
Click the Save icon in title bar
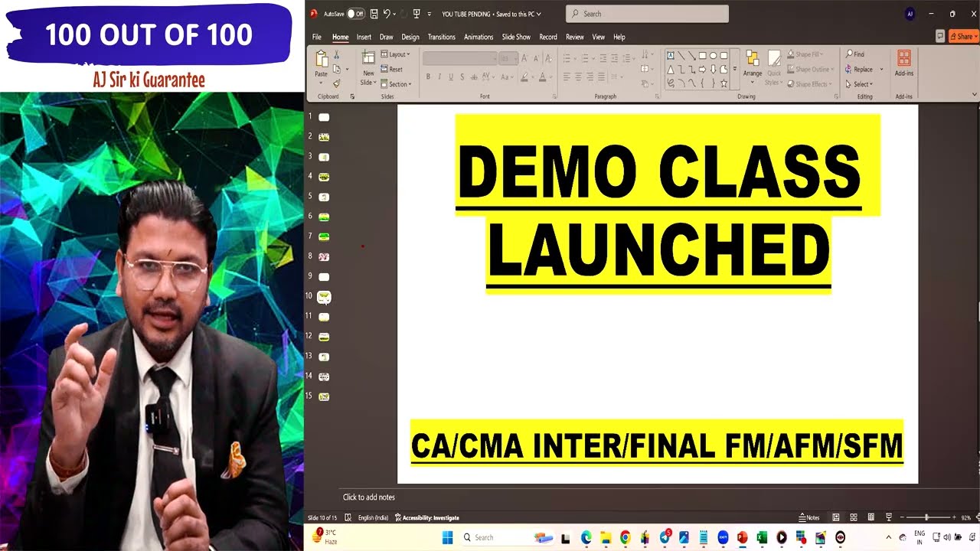(374, 14)
